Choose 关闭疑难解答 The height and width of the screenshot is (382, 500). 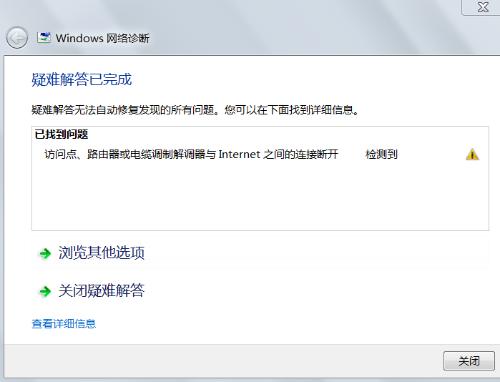click(x=101, y=291)
